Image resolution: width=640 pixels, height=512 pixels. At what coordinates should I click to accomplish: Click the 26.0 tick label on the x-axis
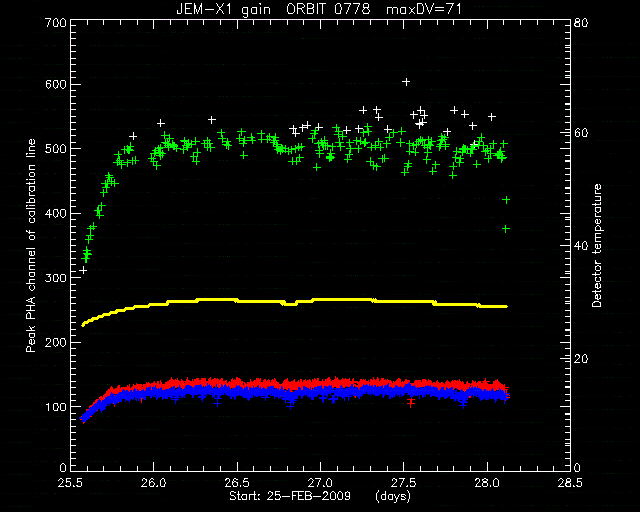click(153, 483)
